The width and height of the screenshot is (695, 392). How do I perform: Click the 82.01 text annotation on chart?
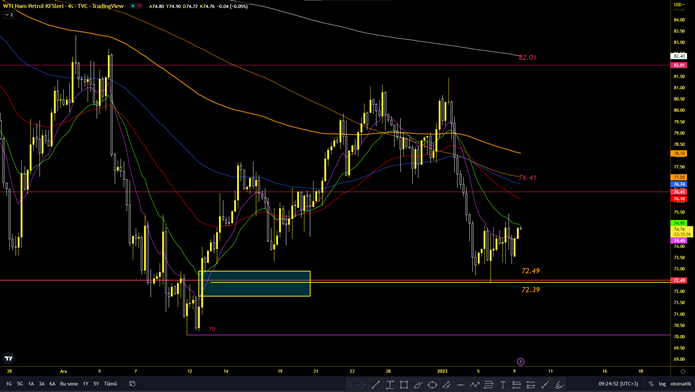527,57
